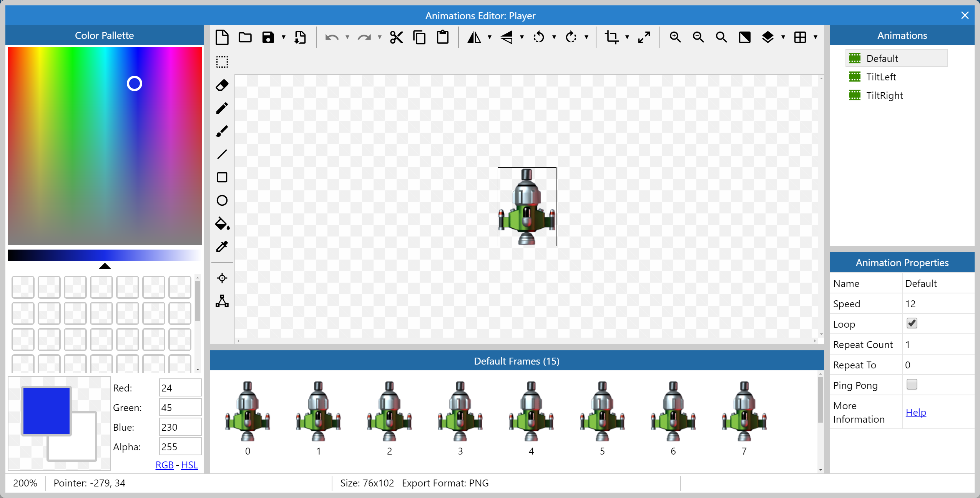980x498 pixels.
Task: Select the Ellipse drawing tool
Action: 222,200
